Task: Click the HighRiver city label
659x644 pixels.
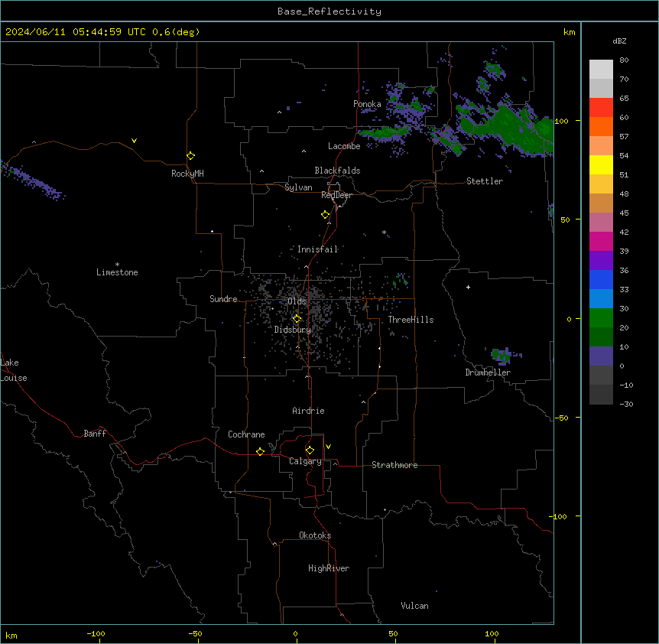Action: click(x=329, y=568)
